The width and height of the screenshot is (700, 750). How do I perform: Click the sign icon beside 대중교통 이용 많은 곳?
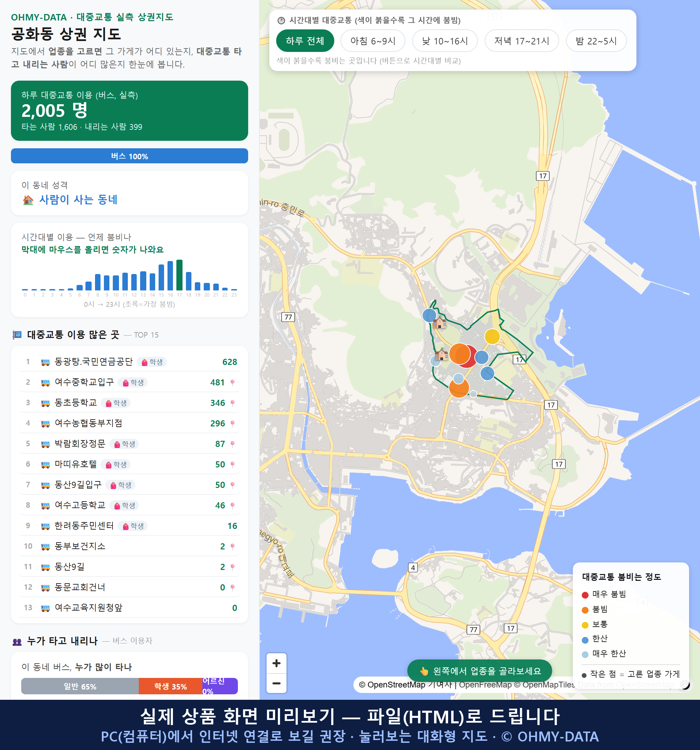17,335
